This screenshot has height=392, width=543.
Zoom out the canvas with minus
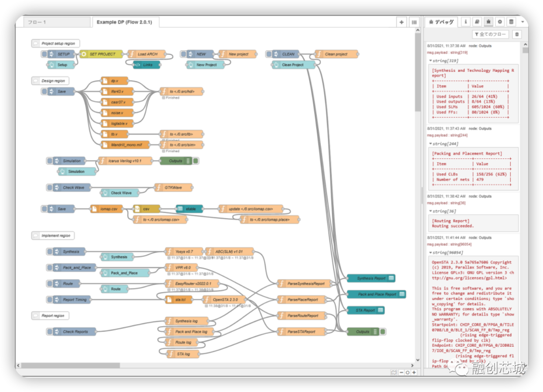pos(401,372)
